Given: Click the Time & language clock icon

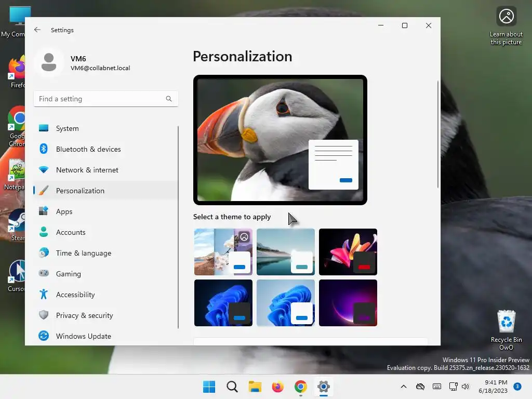Looking at the screenshot, I should click(44, 253).
